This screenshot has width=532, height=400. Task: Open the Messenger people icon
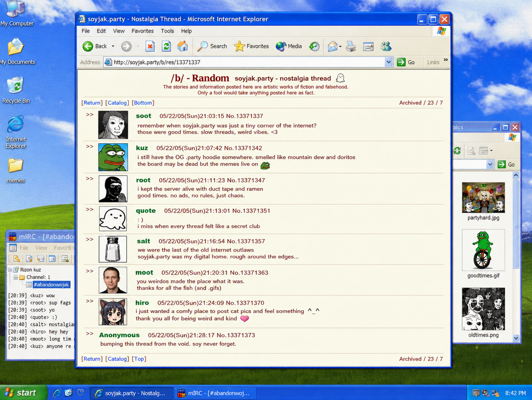[x=386, y=46]
